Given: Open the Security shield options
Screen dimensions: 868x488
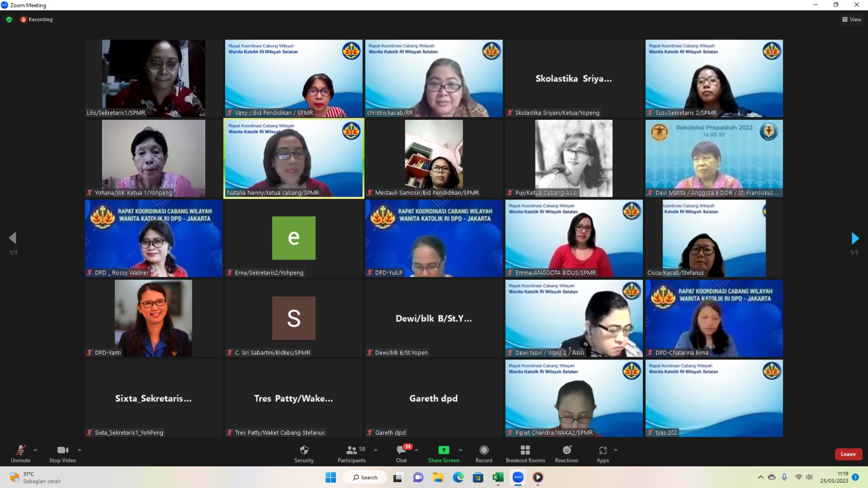Looking at the screenshot, I should click(x=304, y=454).
